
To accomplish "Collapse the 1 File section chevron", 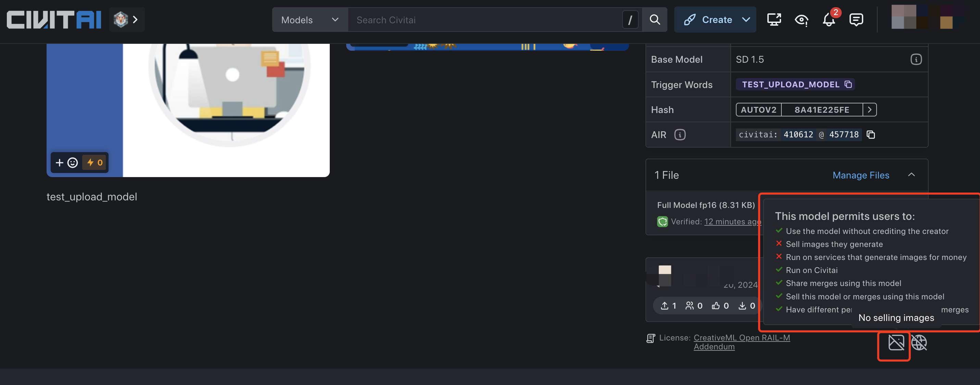I will click(911, 175).
